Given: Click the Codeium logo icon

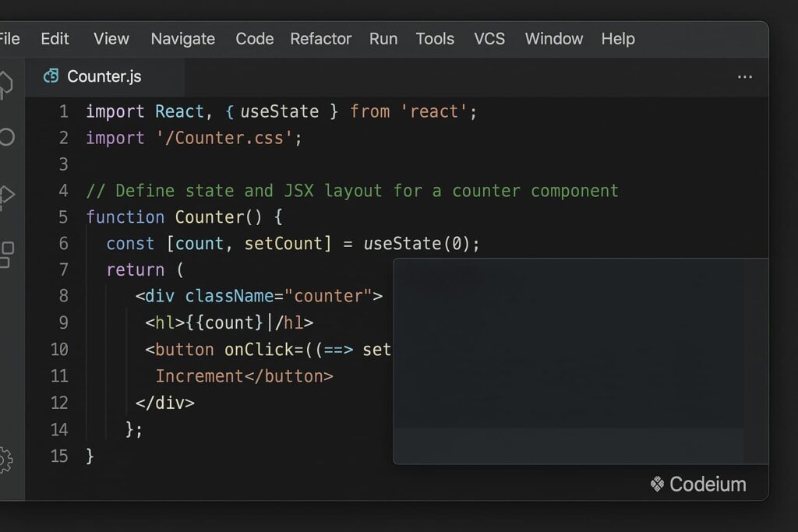Looking at the screenshot, I should click(657, 484).
